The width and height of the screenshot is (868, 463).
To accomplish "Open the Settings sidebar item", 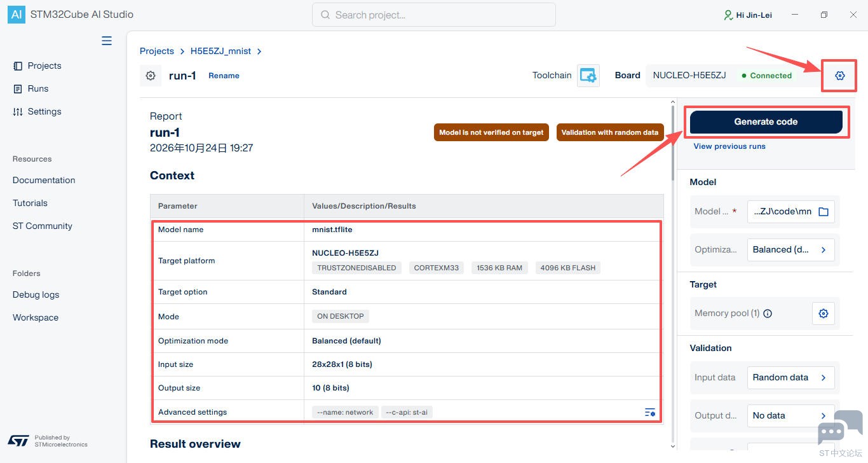I will [37, 111].
